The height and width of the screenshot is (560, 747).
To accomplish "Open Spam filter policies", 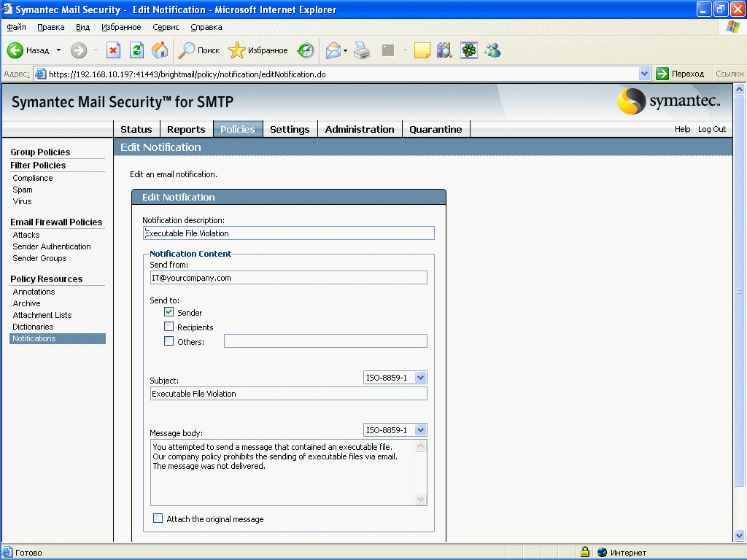I will pyautogui.click(x=23, y=190).
